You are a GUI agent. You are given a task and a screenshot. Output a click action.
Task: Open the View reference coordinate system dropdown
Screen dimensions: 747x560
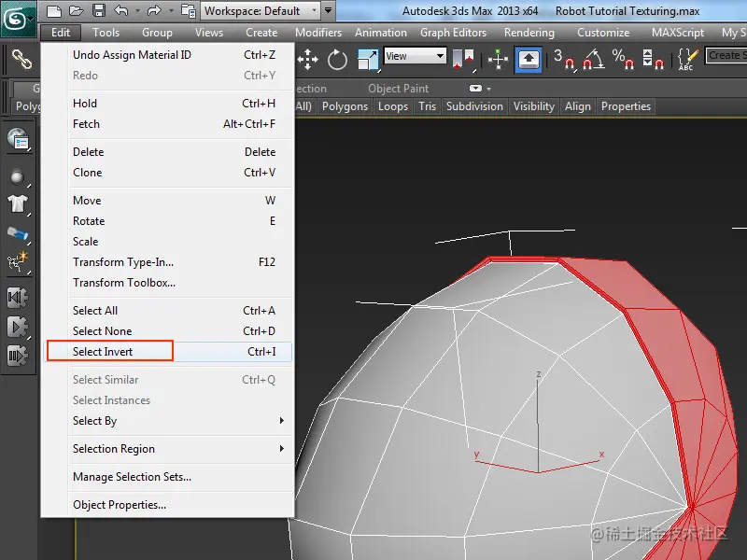pyautogui.click(x=415, y=56)
